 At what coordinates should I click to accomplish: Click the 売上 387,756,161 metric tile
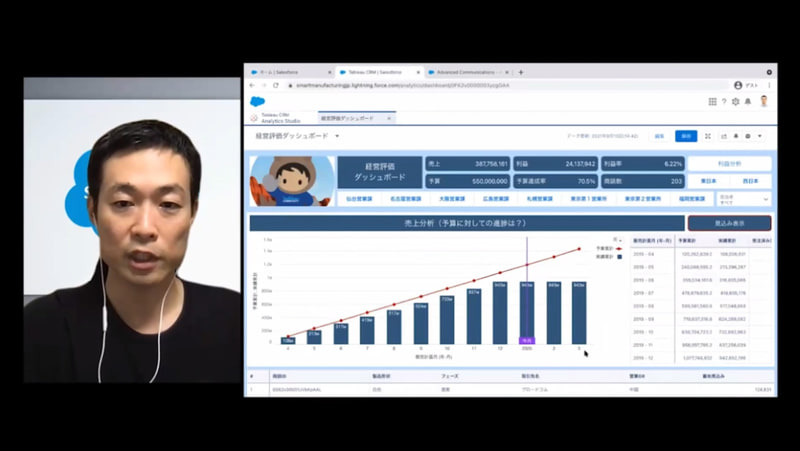468,164
